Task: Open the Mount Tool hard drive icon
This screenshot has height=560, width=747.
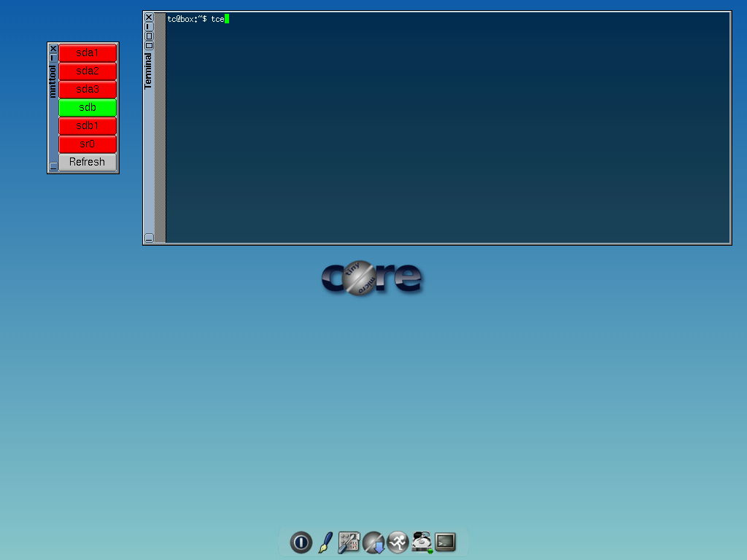Action: point(422,542)
